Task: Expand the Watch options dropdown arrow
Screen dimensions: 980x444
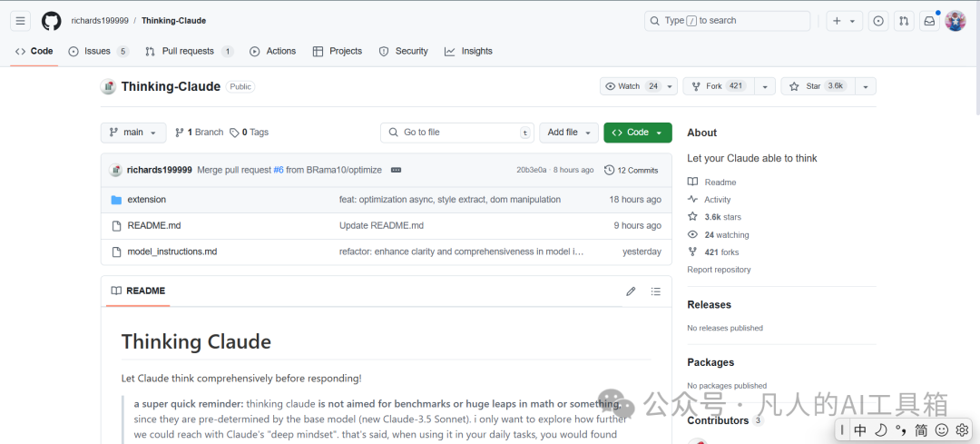Action: [670, 86]
